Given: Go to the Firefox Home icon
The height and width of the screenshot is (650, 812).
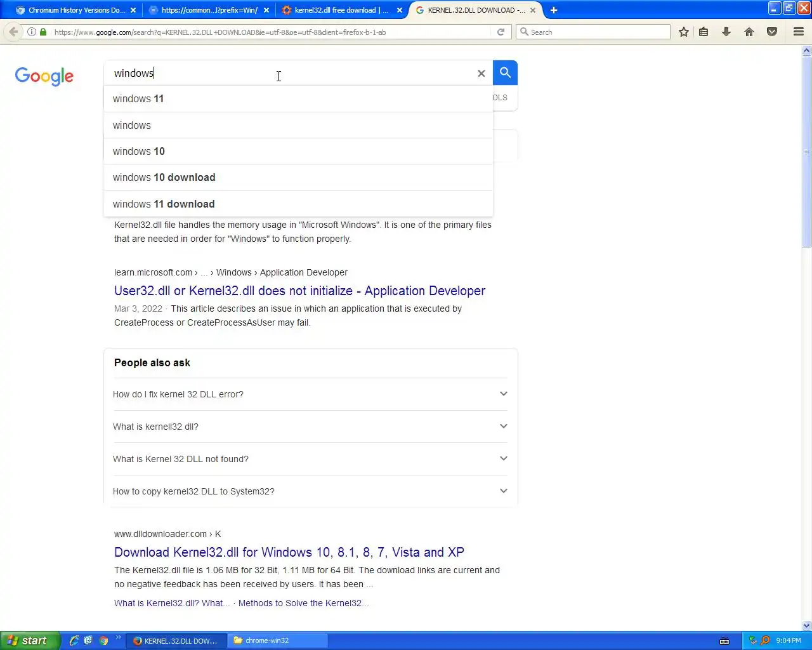Looking at the screenshot, I should tap(749, 32).
